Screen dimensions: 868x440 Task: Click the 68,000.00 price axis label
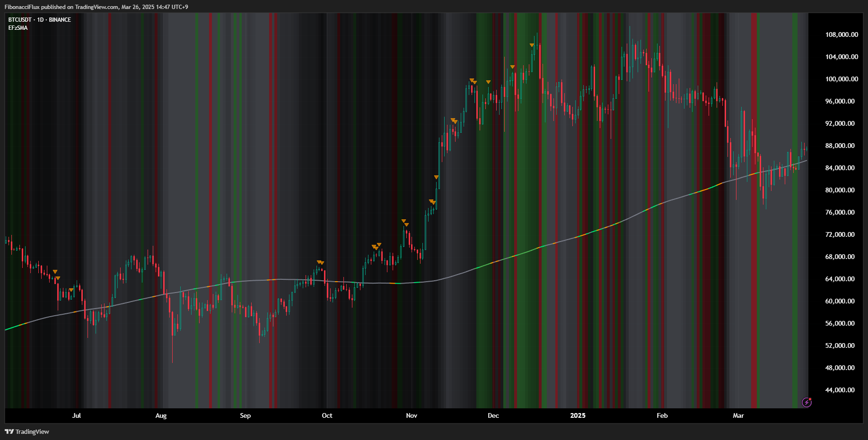coord(840,257)
